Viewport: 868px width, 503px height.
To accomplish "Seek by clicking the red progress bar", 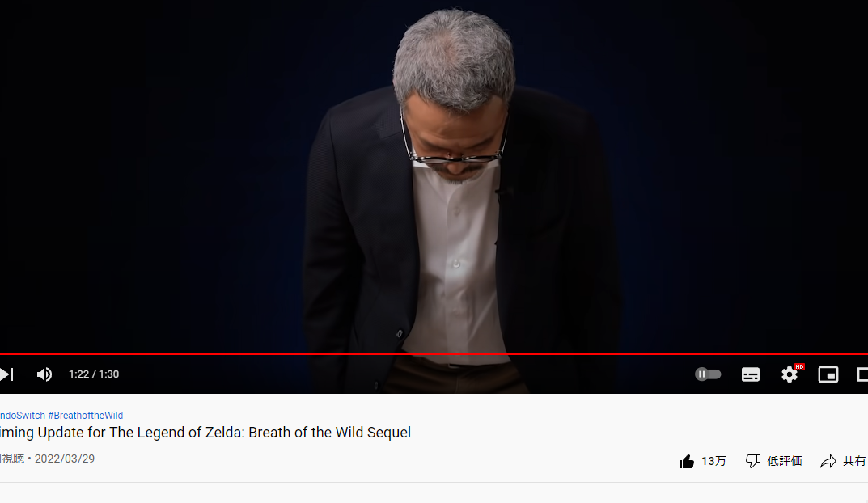I will coord(434,353).
